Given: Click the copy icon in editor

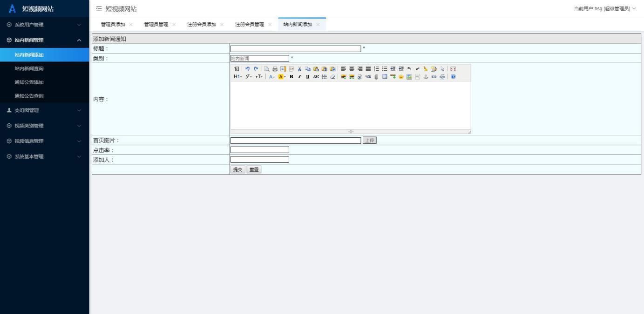Looking at the screenshot, I should [308, 69].
